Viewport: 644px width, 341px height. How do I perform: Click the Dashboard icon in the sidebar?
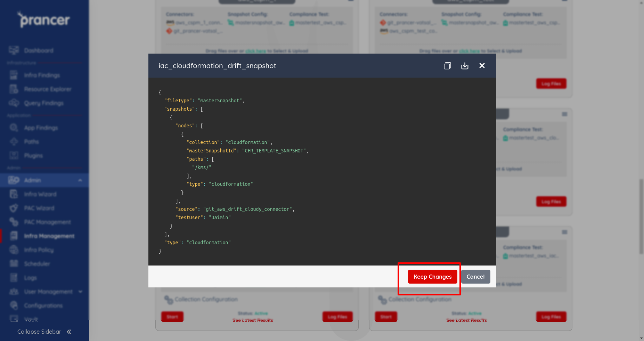(x=14, y=50)
